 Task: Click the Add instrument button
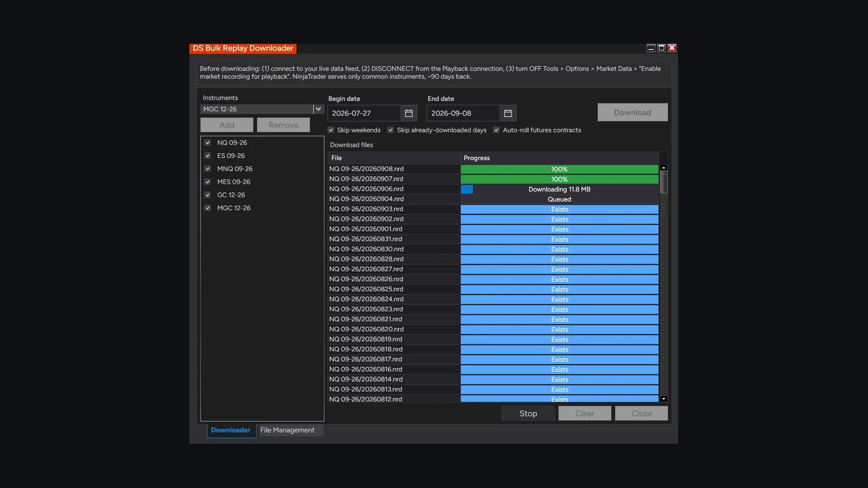[x=227, y=125]
